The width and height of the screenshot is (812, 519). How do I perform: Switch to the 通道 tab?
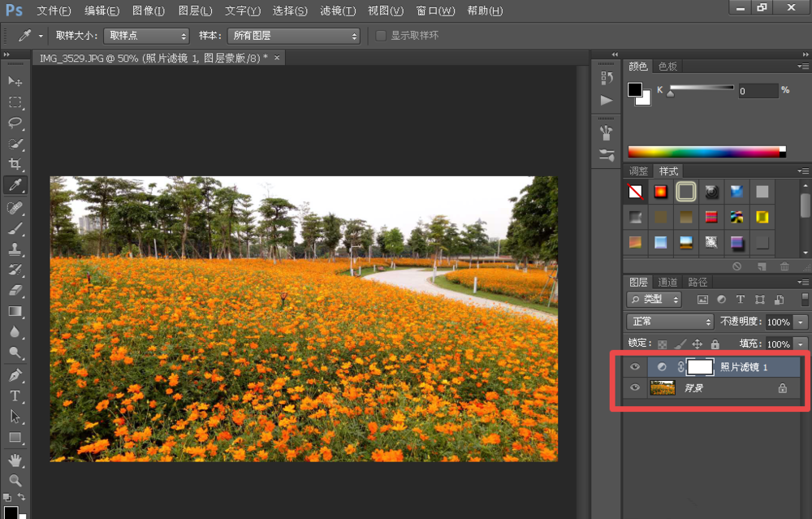[668, 282]
